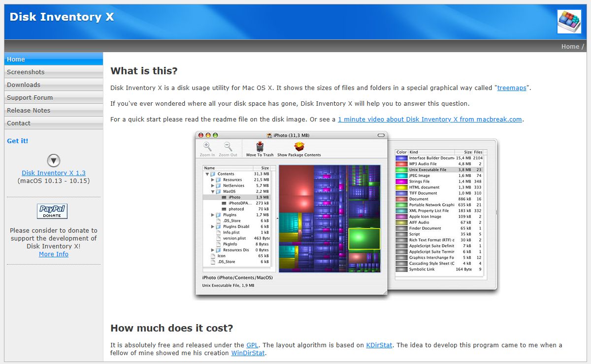Expand the NetServices folder
This screenshot has height=364, width=591.
pyautogui.click(x=213, y=185)
